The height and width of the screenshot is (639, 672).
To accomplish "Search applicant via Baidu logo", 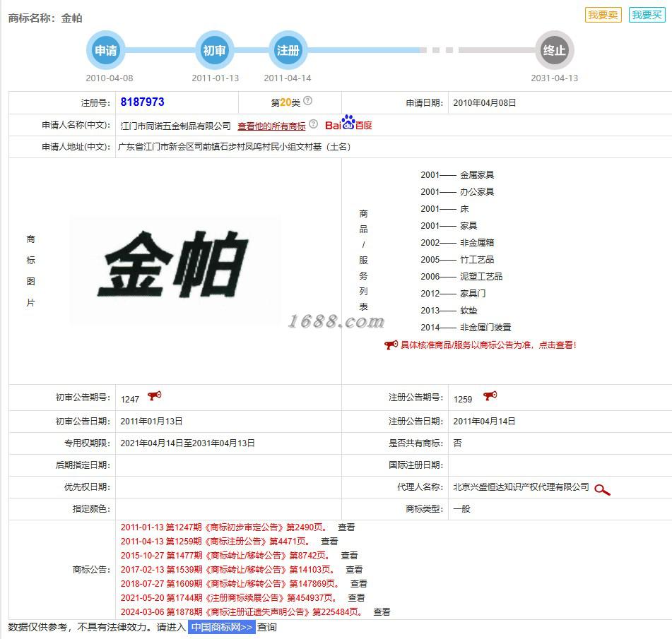I will 348,124.
